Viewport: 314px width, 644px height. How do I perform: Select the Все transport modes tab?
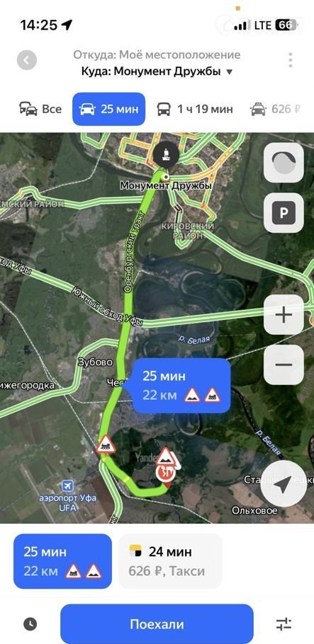[x=40, y=109]
